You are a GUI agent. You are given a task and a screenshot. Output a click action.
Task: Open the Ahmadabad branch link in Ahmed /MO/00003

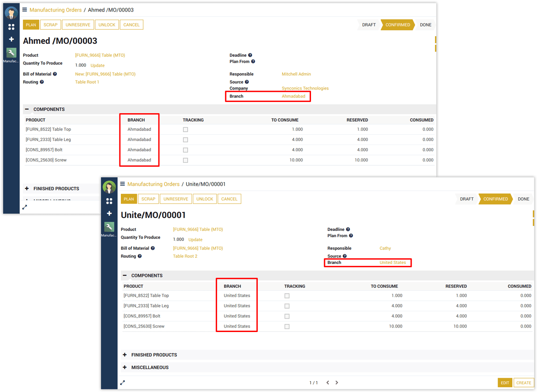pos(293,96)
